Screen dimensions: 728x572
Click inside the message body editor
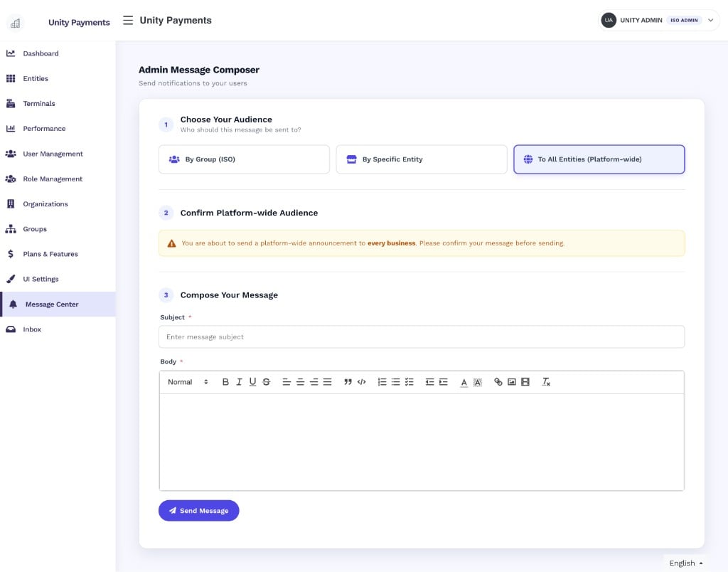422,442
